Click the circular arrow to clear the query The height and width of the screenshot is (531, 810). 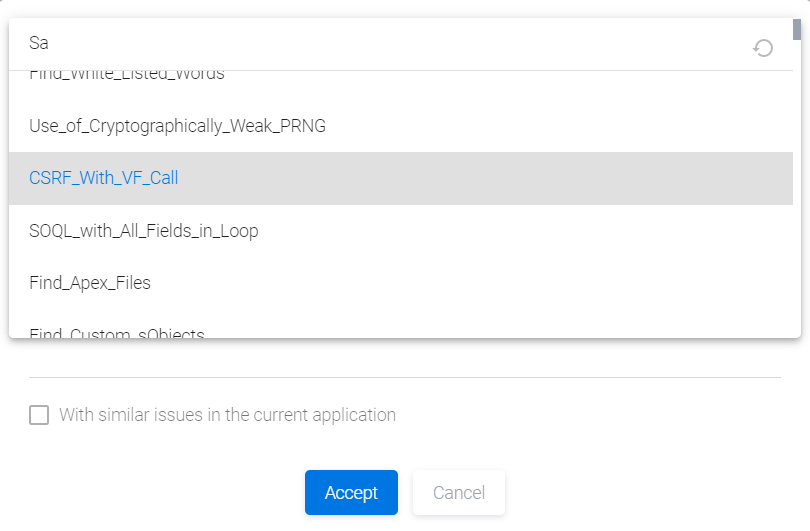point(763,48)
